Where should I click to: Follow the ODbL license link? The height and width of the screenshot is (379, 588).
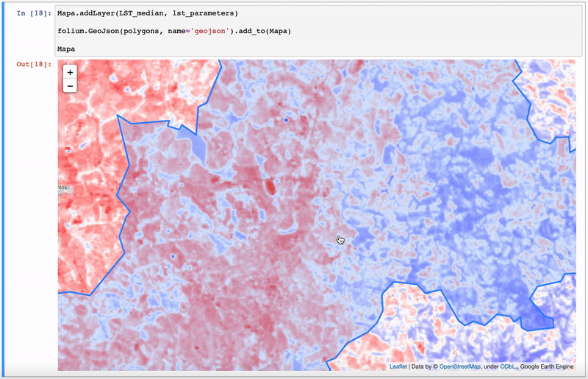pyautogui.click(x=508, y=366)
